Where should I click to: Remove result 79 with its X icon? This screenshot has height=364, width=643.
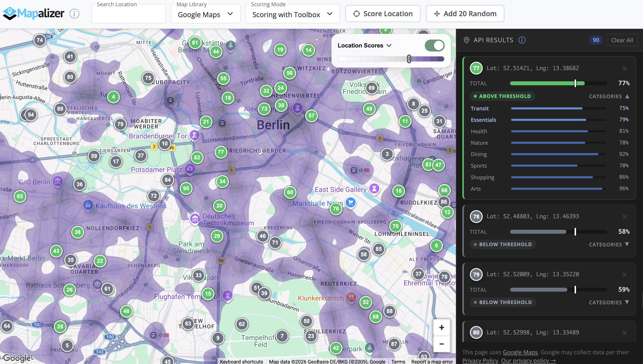(624, 274)
